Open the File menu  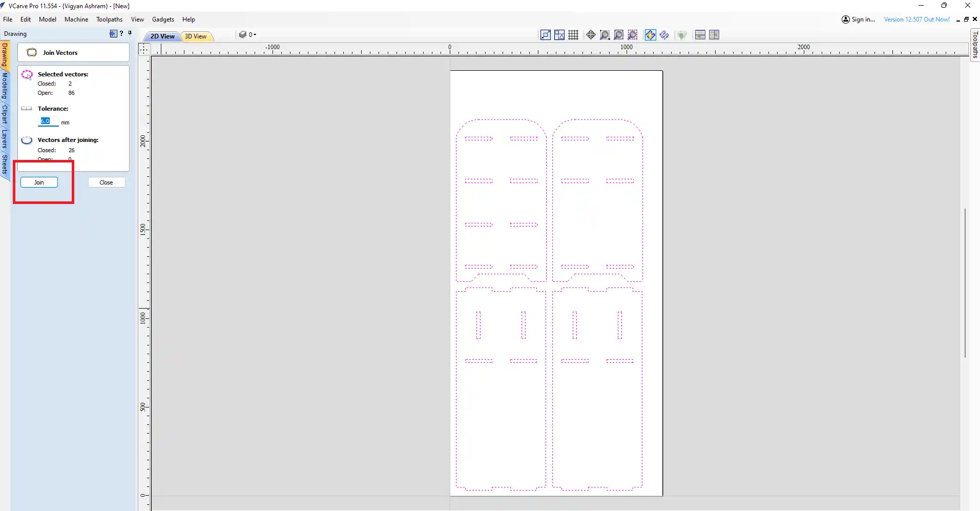(x=8, y=19)
